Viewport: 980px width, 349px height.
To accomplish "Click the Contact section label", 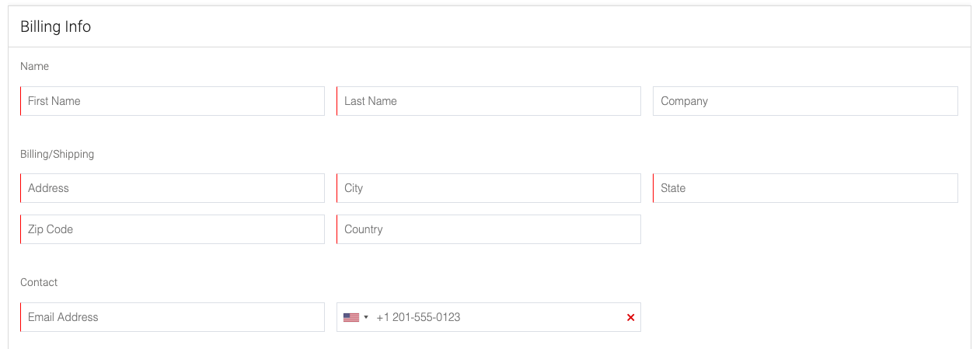I will click(x=39, y=282).
